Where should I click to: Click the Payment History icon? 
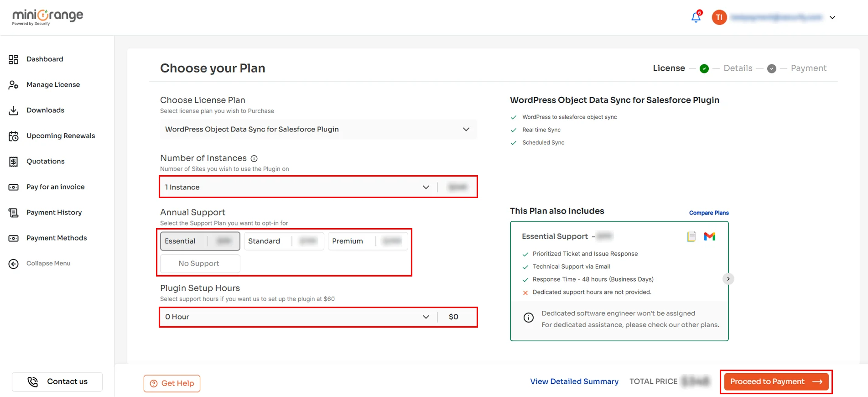(14, 213)
